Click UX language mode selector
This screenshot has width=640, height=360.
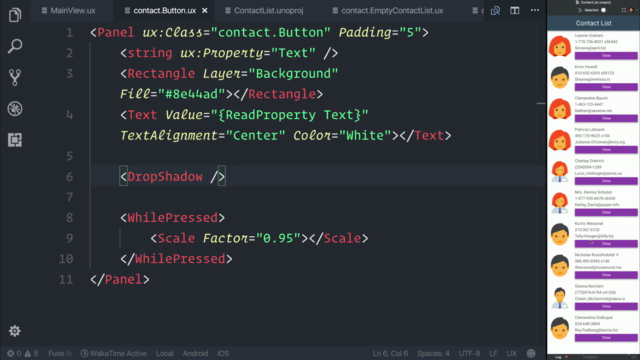pos(511,353)
